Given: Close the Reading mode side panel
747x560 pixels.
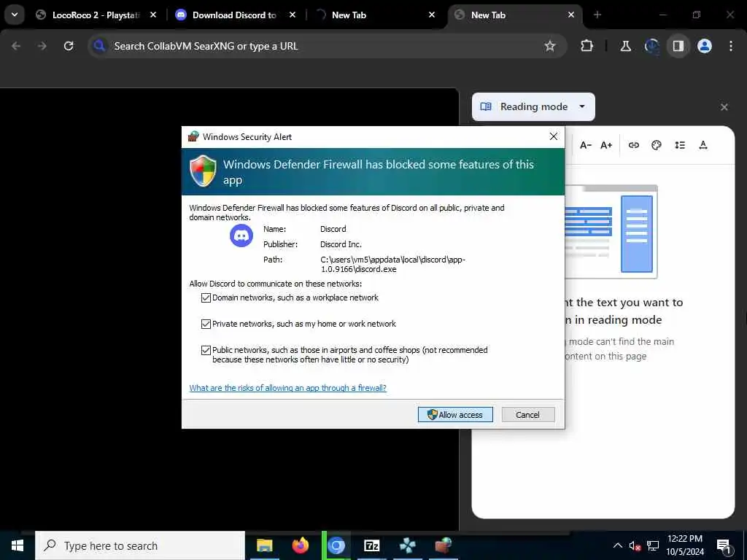Looking at the screenshot, I should [724, 107].
